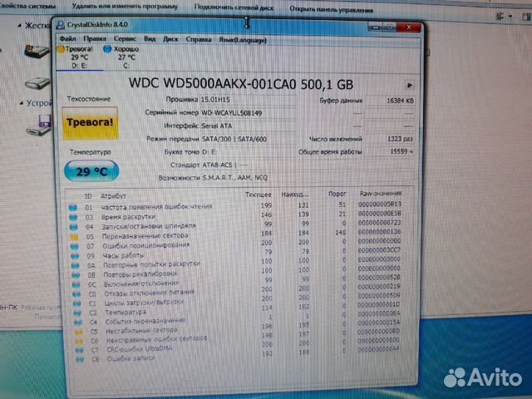The height and width of the screenshot is (399, 532).
Task: Click the Общее время работы value 15559 ч
Action: point(390,151)
